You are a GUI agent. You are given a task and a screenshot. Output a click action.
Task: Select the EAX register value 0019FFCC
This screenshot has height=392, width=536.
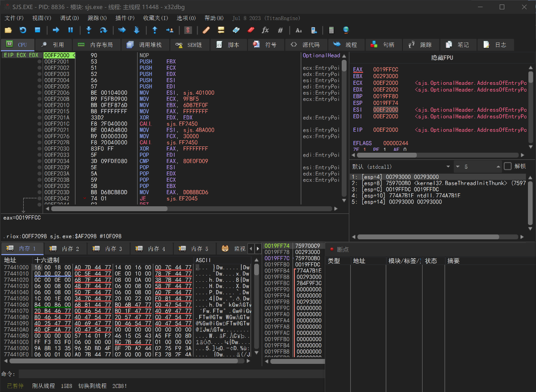[x=386, y=70]
